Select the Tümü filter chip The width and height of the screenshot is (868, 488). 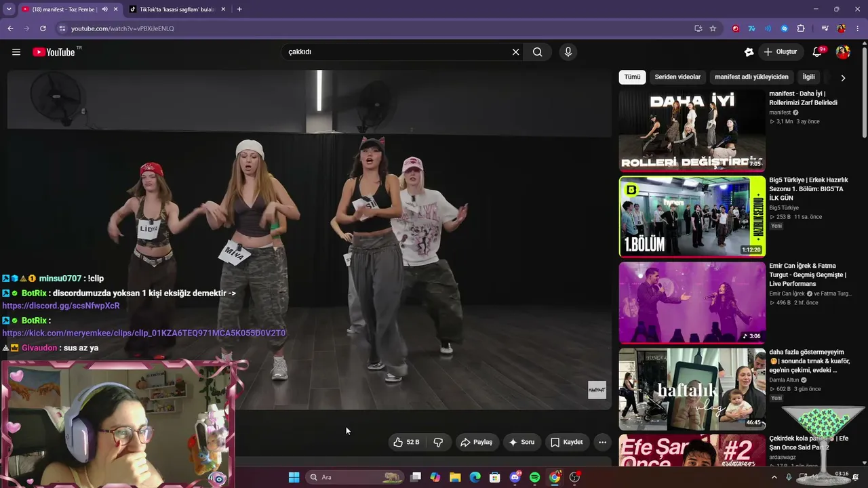(x=632, y=77)
